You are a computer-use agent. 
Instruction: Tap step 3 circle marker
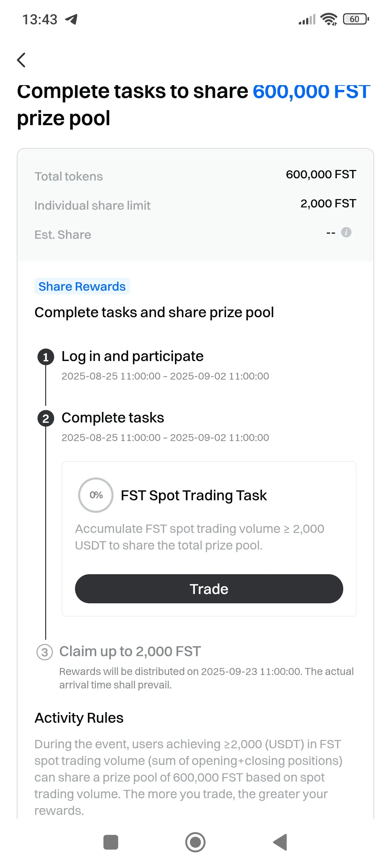pos(45,652)
